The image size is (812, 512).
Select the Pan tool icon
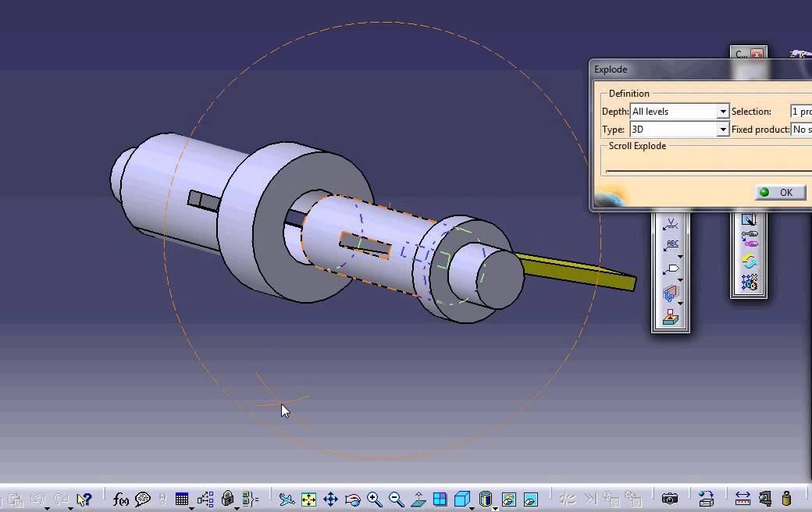coord(330,499)
